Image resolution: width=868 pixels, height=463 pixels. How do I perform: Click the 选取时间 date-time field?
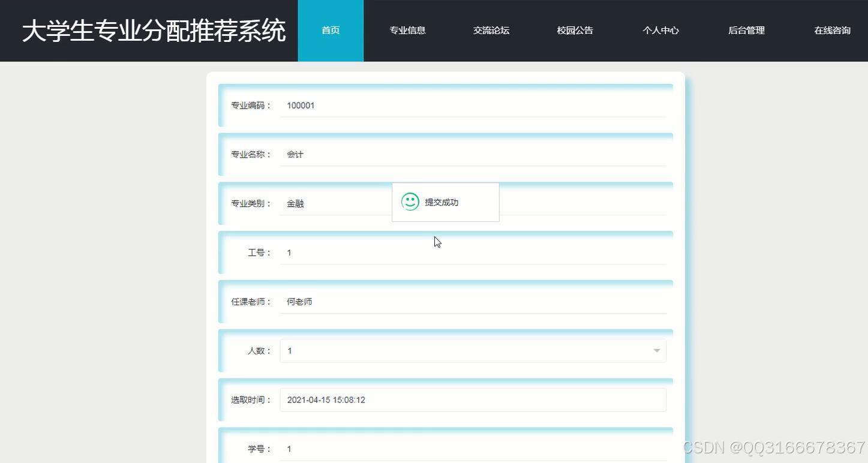[473, 400]
